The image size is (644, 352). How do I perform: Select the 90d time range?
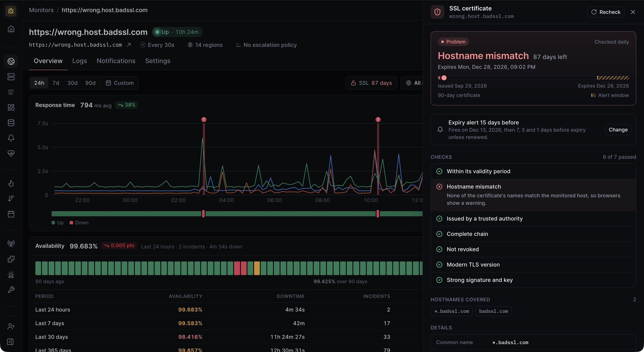tap(91, 83)
